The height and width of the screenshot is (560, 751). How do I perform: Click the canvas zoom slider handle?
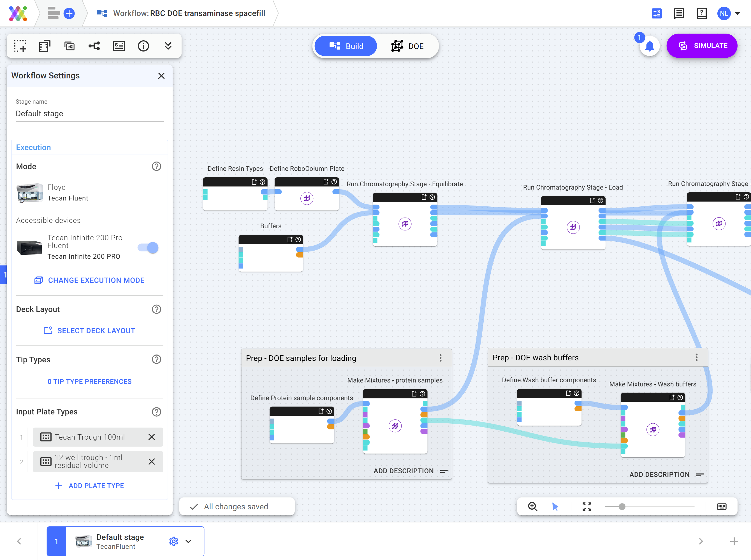click(x=622, y=507)
